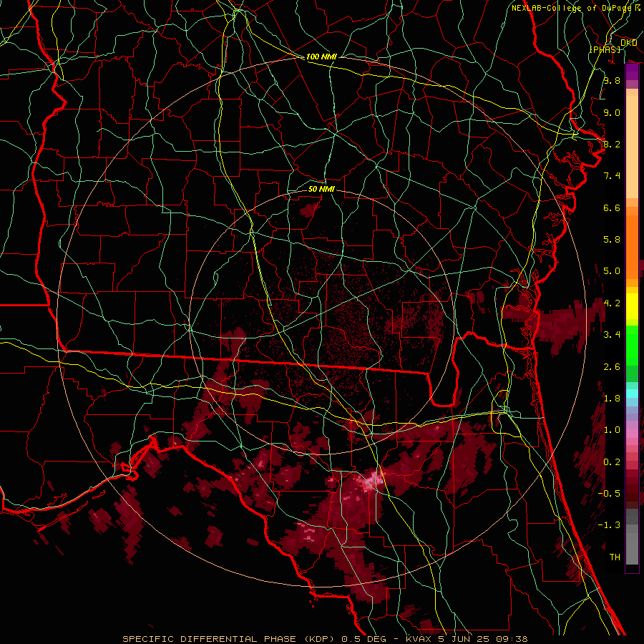Viewport: 644px width, 644px height.
Task: Click the TH label on the scale
Action: coord(615,557)
